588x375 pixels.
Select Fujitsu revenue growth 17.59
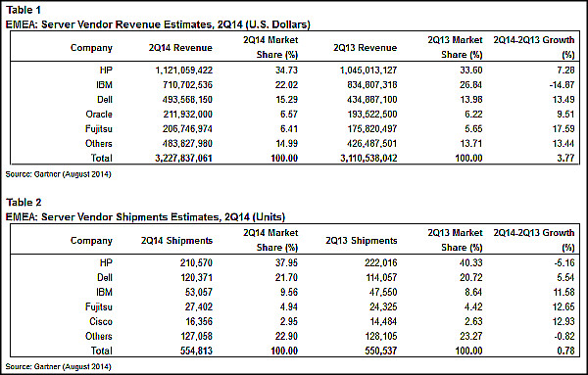[563, 129]
